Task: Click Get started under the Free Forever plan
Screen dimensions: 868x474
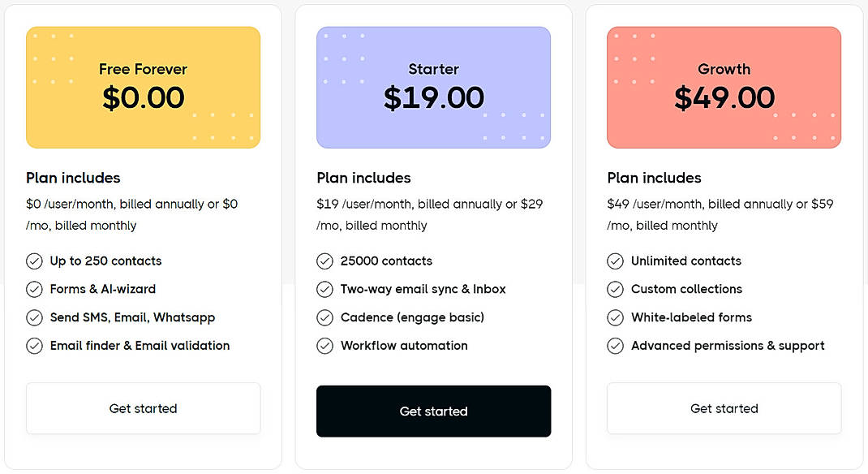Action: pos(143,408)
